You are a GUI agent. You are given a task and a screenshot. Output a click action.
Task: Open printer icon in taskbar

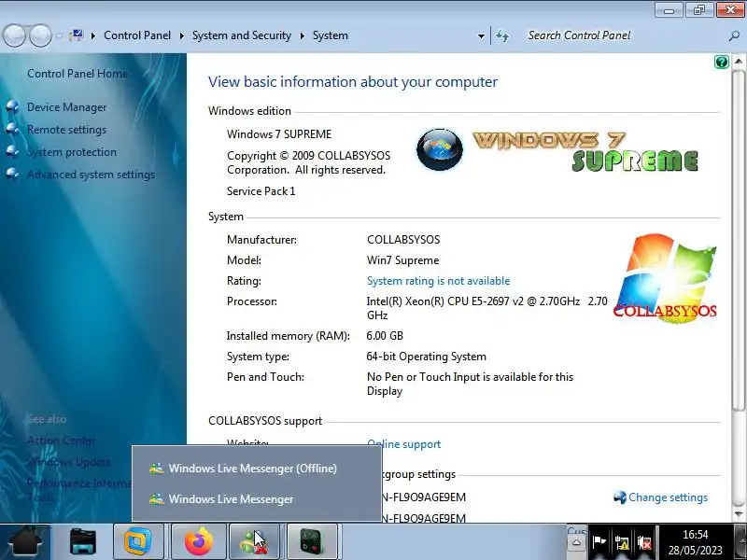(83, 542)
